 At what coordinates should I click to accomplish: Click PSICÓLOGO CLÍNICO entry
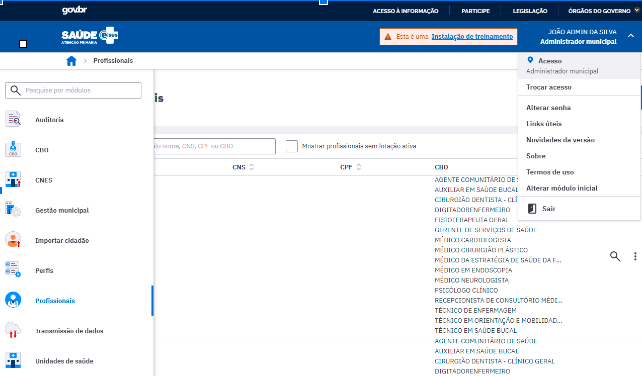[466, 290]
